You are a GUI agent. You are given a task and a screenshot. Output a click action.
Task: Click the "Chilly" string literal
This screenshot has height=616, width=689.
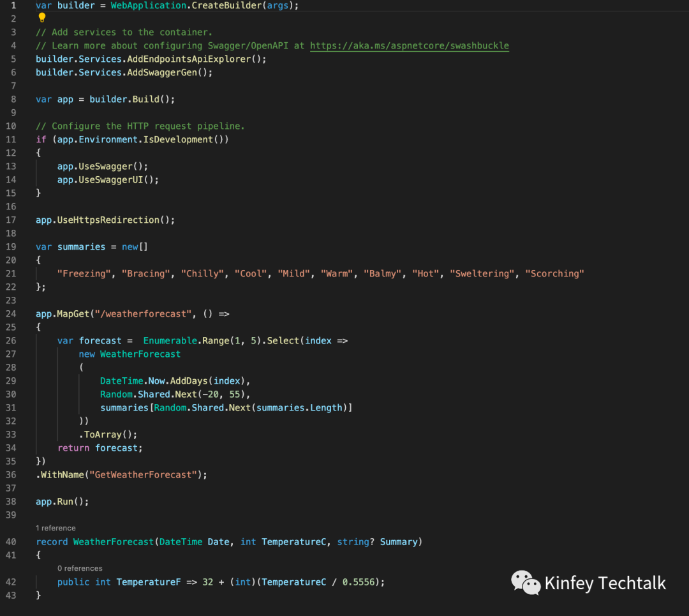203,273
